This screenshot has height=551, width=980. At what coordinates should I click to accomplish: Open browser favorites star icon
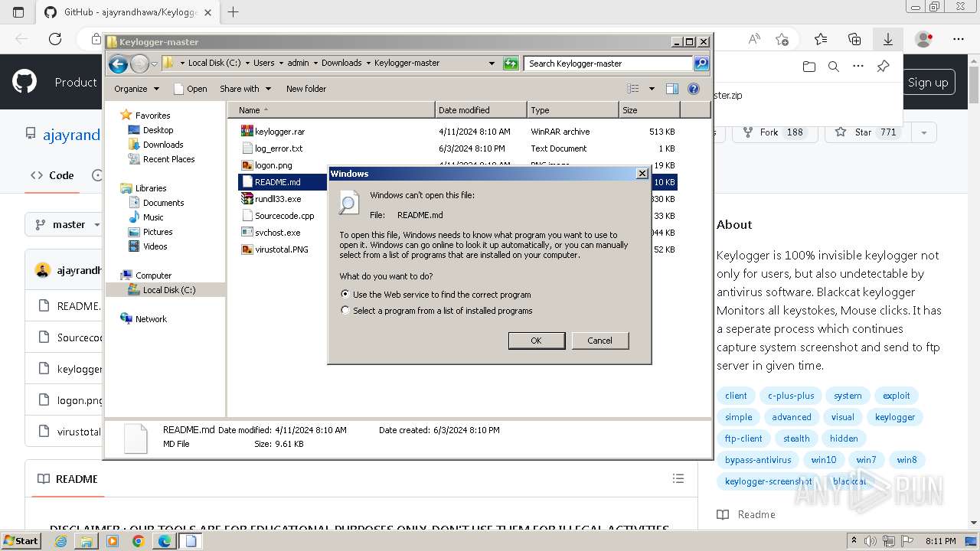[821, 39]
